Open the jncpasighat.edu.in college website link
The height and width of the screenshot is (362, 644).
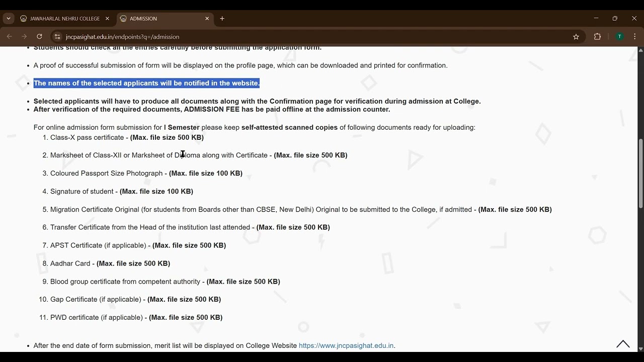pos(346,346)
